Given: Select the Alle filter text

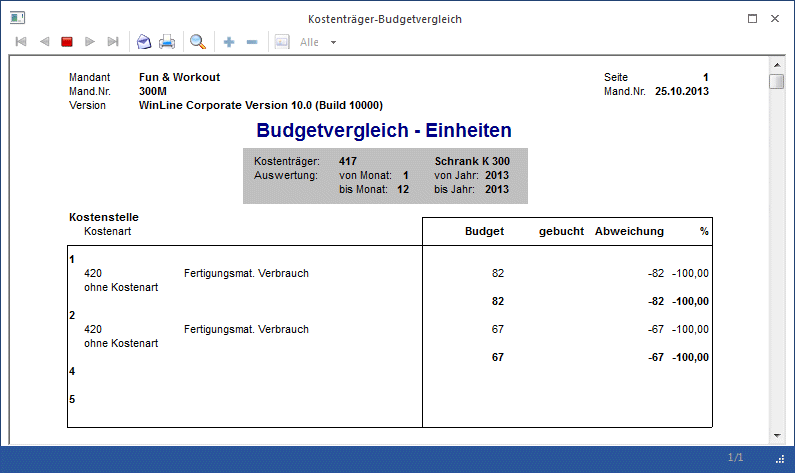Looking at the screenshot, I should coord(309,43).
